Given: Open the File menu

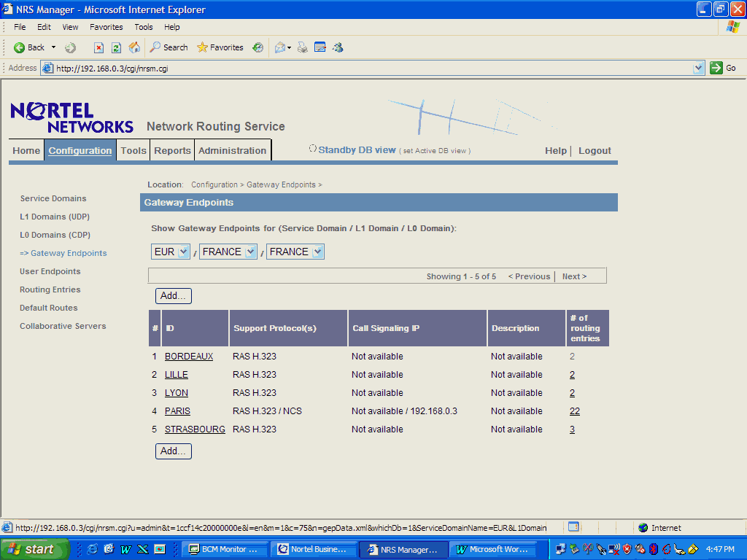Looking at the screenshot, I should point(20,27).
